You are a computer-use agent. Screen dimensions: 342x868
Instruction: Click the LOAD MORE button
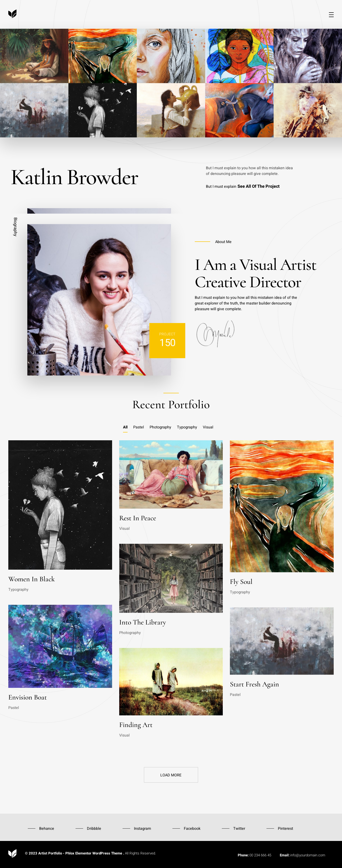(x=171, y=775)
